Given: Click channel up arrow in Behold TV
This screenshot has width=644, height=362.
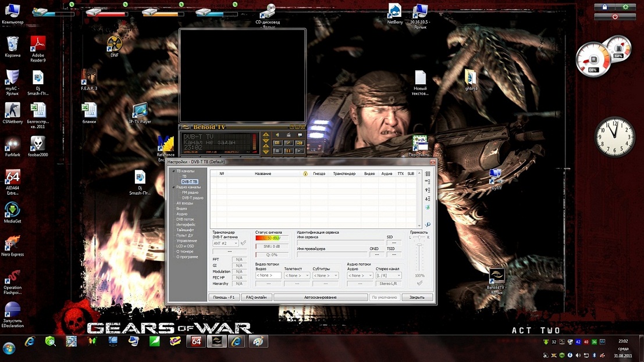Looking at the screenshot, I should click(x=266, y=135).
